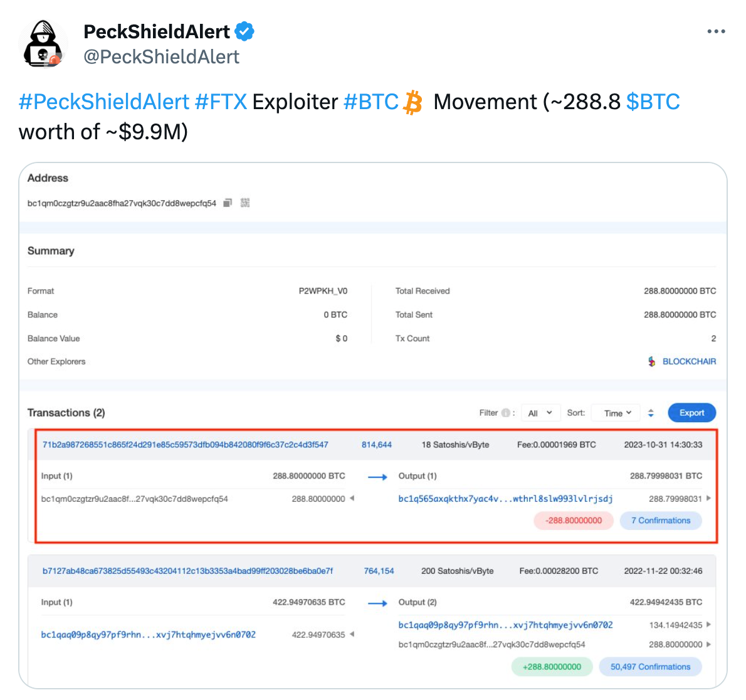Open block height 764,154 link
Viewport: 746px width, 700px height.
tap(379, 571)
